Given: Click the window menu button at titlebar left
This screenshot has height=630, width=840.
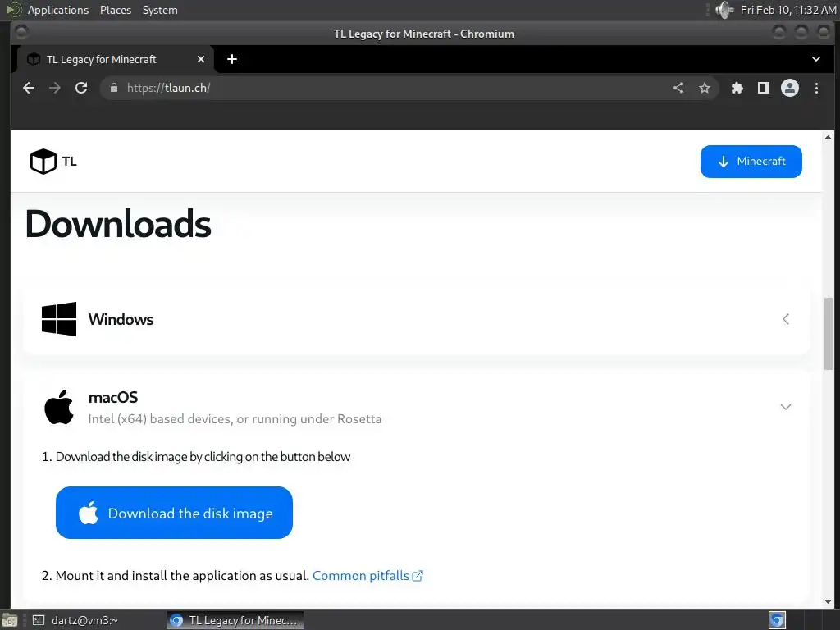Looking at the screenshot, I should [x=21, y=33].
